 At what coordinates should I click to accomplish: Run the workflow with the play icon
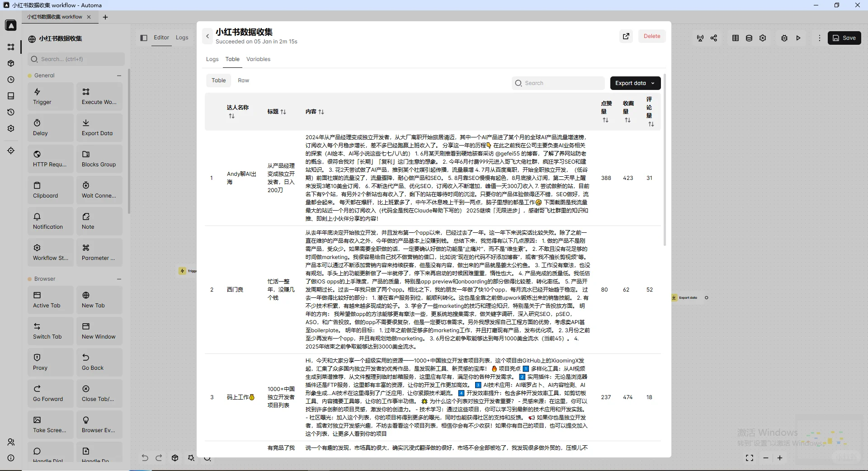[x=798, y=38]
